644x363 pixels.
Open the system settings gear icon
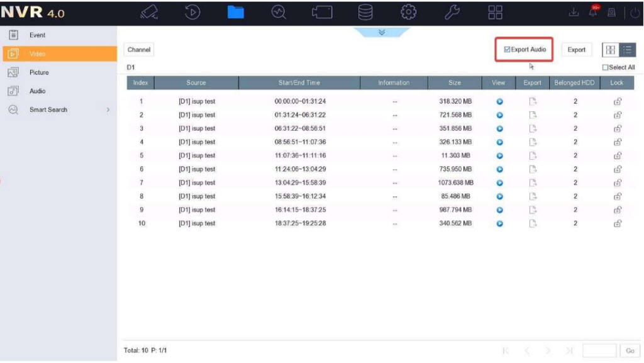pos(409,13)
